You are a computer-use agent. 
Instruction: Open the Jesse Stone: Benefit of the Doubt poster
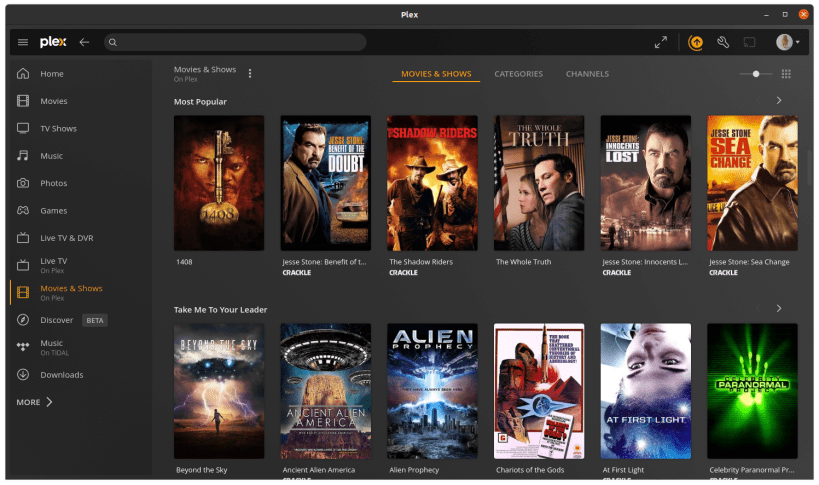tap(325, 183)
